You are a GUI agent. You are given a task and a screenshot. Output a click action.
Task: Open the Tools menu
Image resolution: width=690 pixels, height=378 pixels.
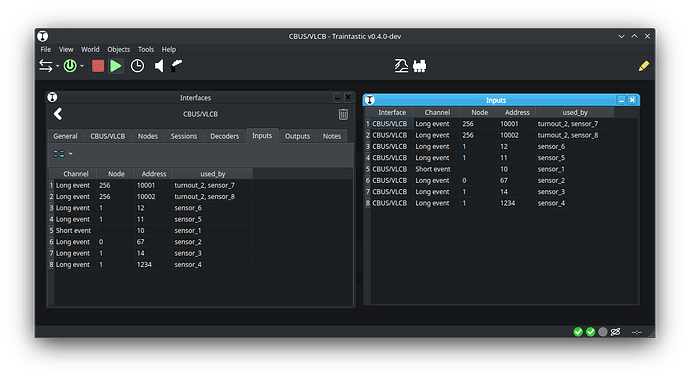pos(146,49)
